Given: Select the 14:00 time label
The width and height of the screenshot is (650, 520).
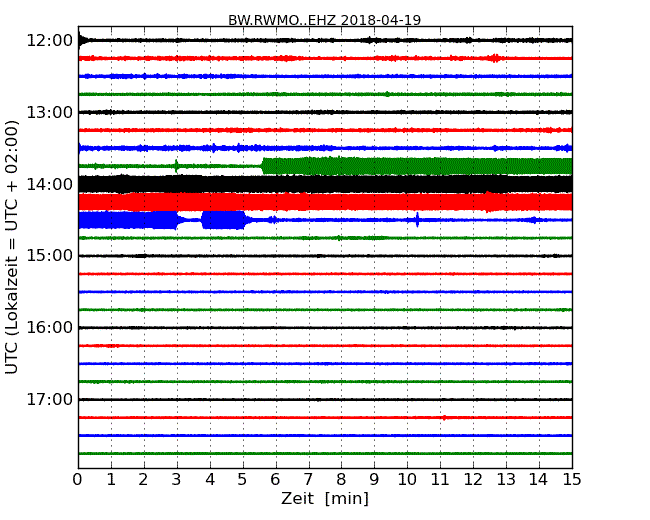Looking at the screenshot, I should click(x=50, y=184).
